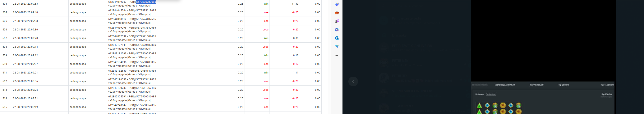Click pedangpuspa username in row 506

click(78, 30)
